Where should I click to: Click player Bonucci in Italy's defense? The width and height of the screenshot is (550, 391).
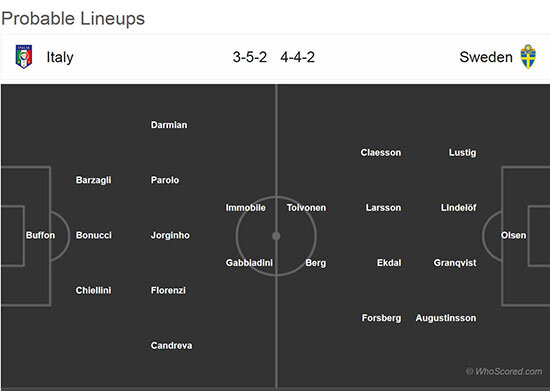pos(94,235)
